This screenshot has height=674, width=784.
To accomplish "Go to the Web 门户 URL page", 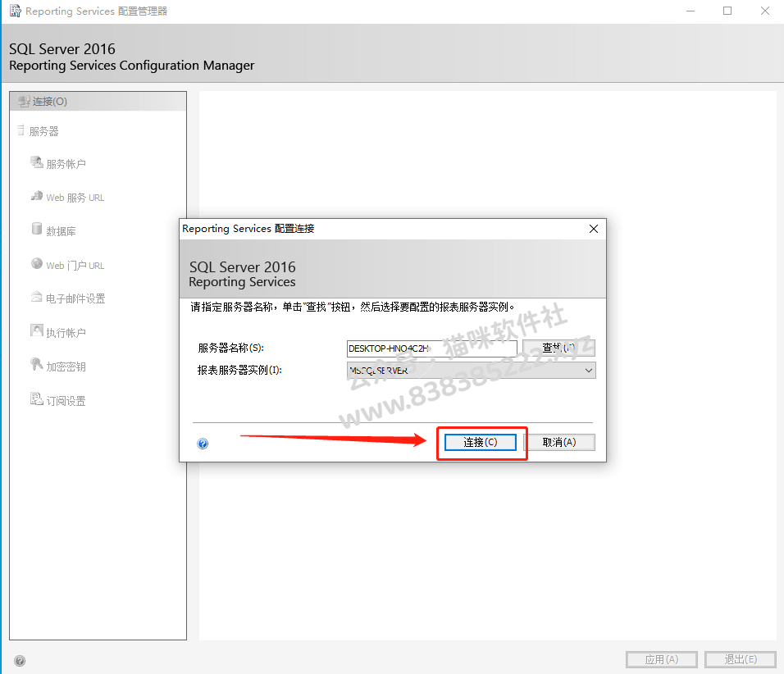I will [x=75, y=266].
